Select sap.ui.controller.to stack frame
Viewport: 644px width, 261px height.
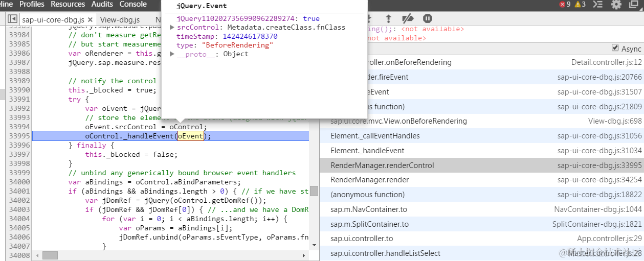coord(481,239)
